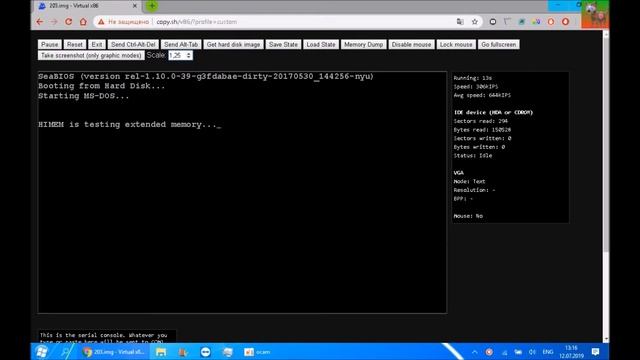Click the blue round taskbar app icon

[x=205, y=352]
